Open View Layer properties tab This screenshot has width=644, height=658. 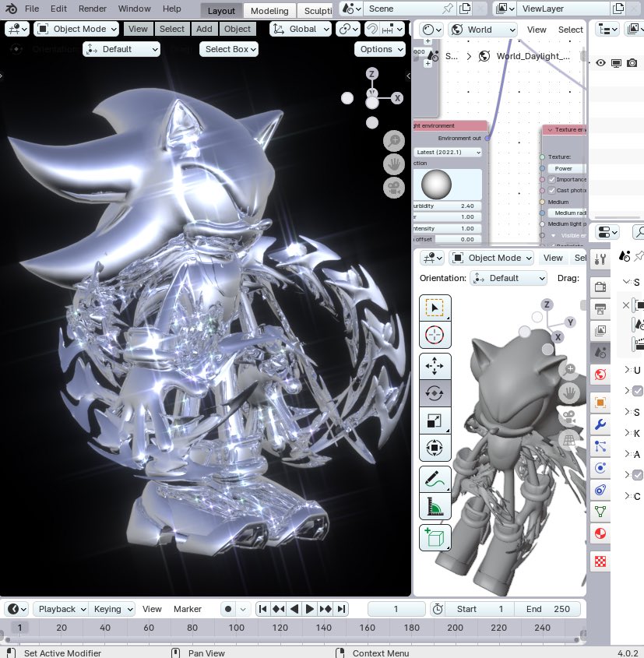[600, 331]
